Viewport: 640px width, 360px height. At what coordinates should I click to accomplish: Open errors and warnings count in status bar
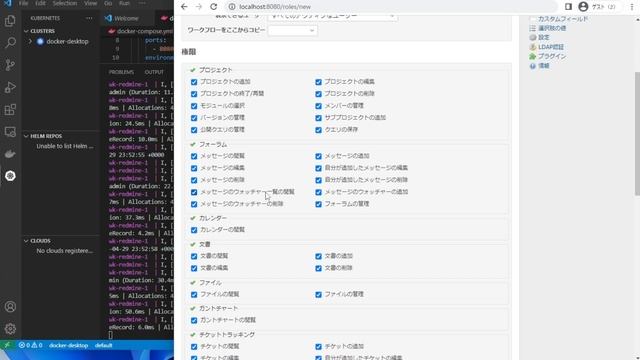[30, 345]
